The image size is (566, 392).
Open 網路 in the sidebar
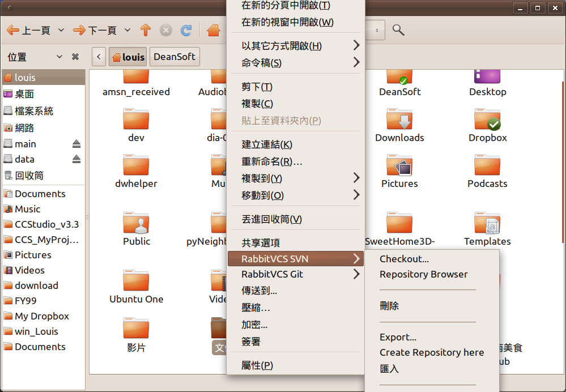point(43,127)
